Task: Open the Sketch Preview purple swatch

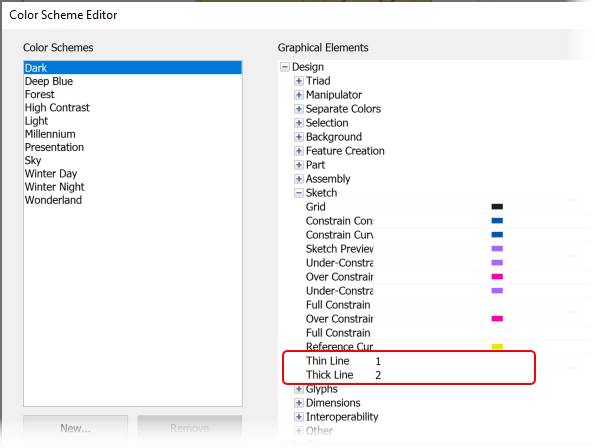Action: [497, 249]
